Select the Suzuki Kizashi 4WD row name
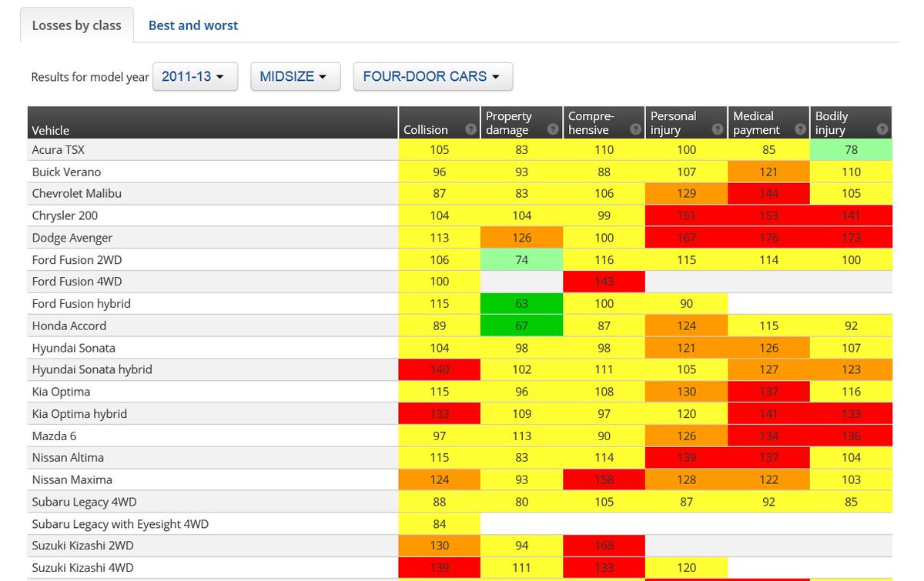Image resolution: width=924 pixels, height=581 pixels. (x=83, y=568)
